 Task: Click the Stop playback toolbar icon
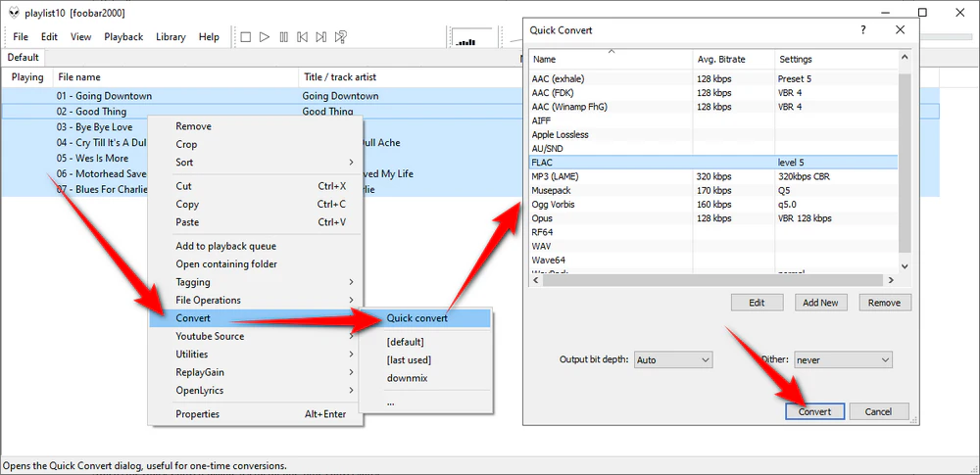(x=246, y=37)
